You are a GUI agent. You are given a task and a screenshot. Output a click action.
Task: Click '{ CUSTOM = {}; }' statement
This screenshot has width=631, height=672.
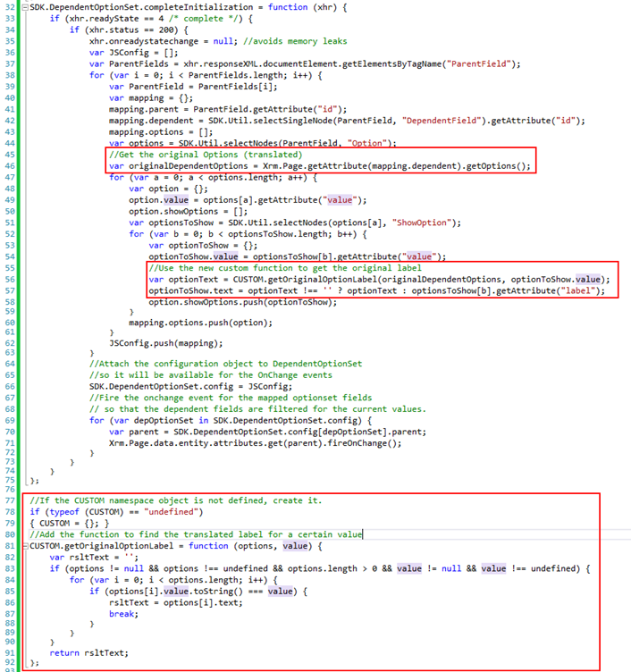69,524
